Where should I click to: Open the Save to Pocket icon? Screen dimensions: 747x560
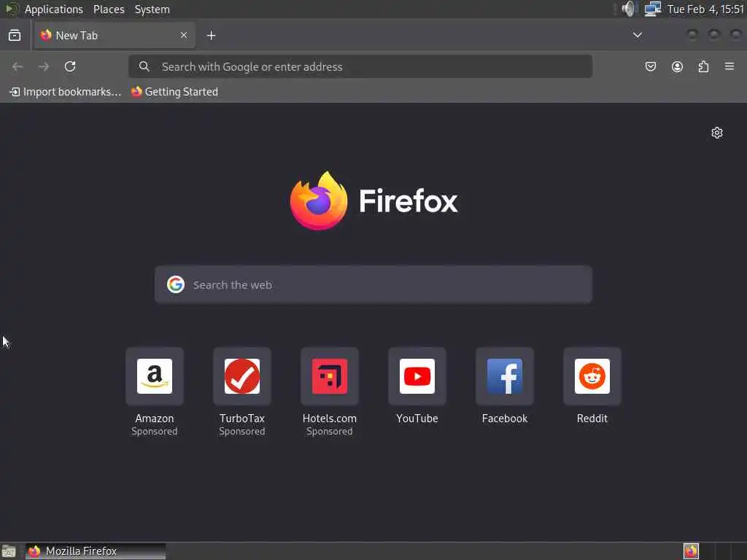pos(650,66)
